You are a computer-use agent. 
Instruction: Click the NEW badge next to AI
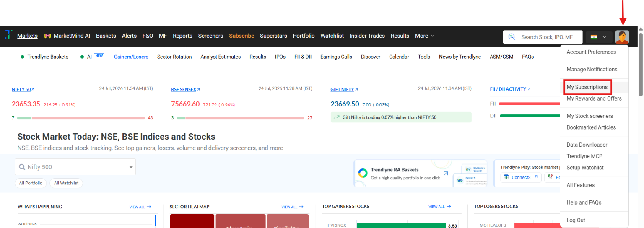point(99,56)
